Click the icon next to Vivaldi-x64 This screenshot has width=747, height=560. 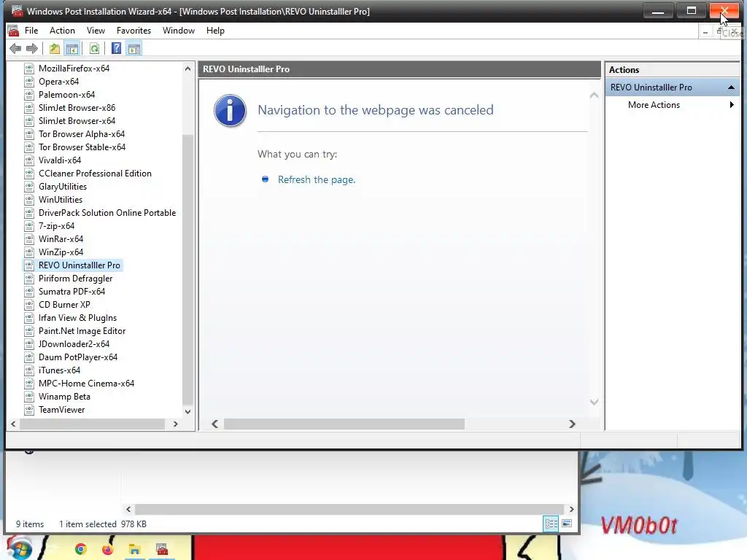29,160
